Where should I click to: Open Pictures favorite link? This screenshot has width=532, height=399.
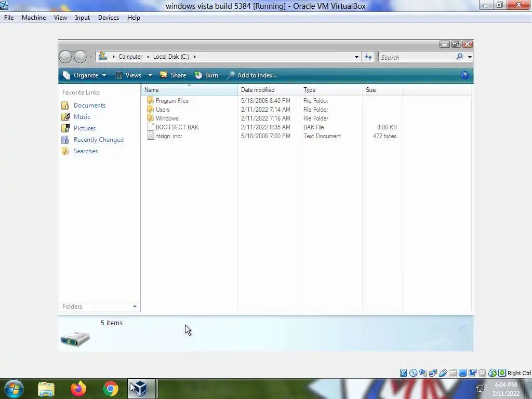click(85, 128)
